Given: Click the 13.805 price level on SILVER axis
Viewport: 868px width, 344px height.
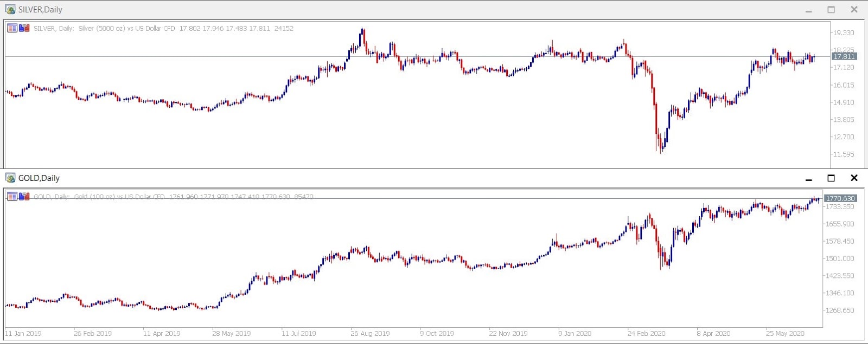Looking at the screenshot, I should point(844,120).
